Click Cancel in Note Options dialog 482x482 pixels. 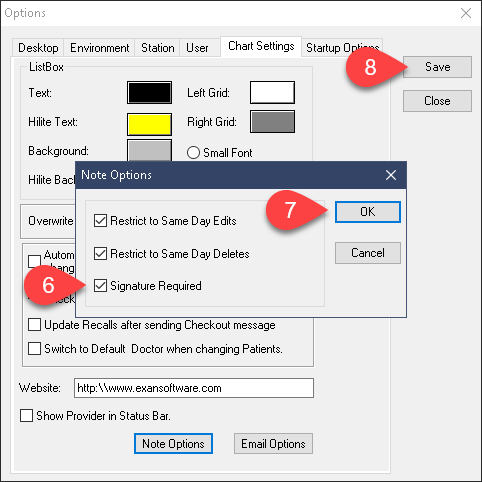pos(368,253)
